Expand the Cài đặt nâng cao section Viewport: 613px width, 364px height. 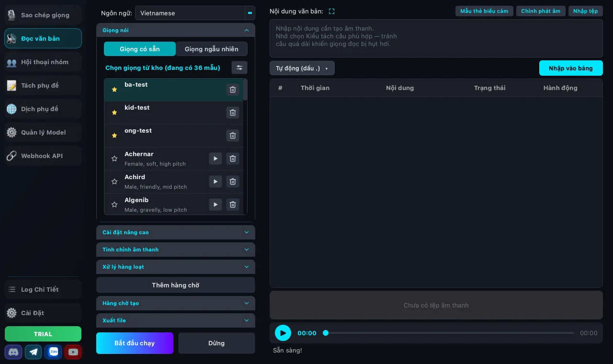point(176,232)
